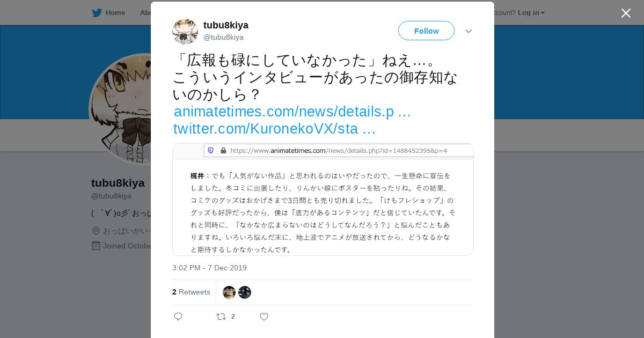The height and width of the screenshot is (338, 644).
Task: Open the tubu8kiya display name in tweet
Action: [x=226, y=25]
